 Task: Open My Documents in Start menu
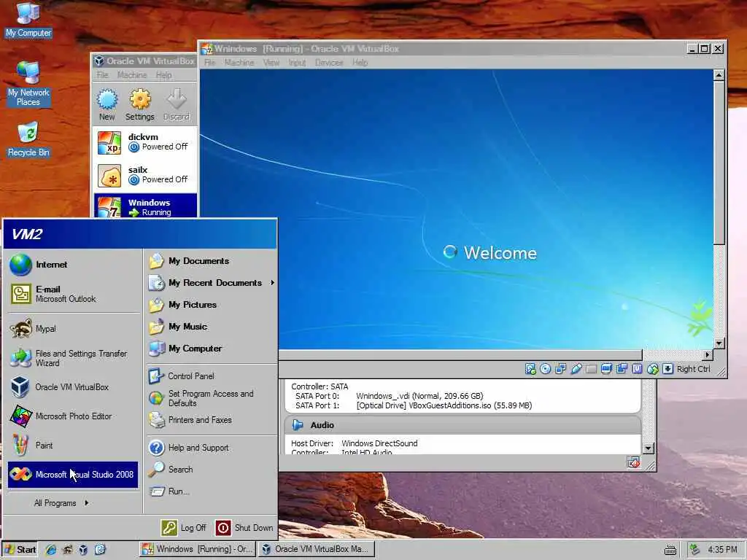coord(212,261)
